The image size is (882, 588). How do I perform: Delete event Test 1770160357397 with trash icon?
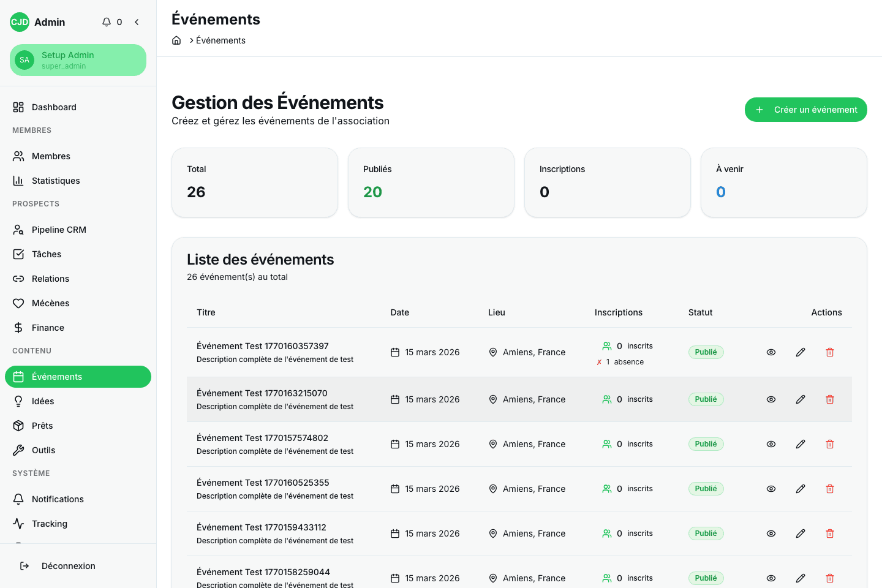click(x=830, y=352)
